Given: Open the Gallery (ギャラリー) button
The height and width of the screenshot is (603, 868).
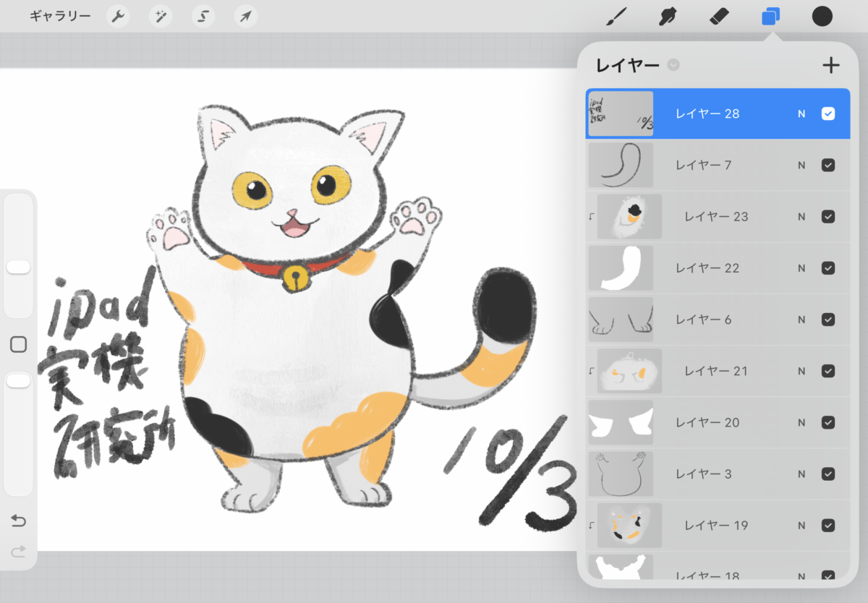Looking at the screenshot, I should [61, 16].
